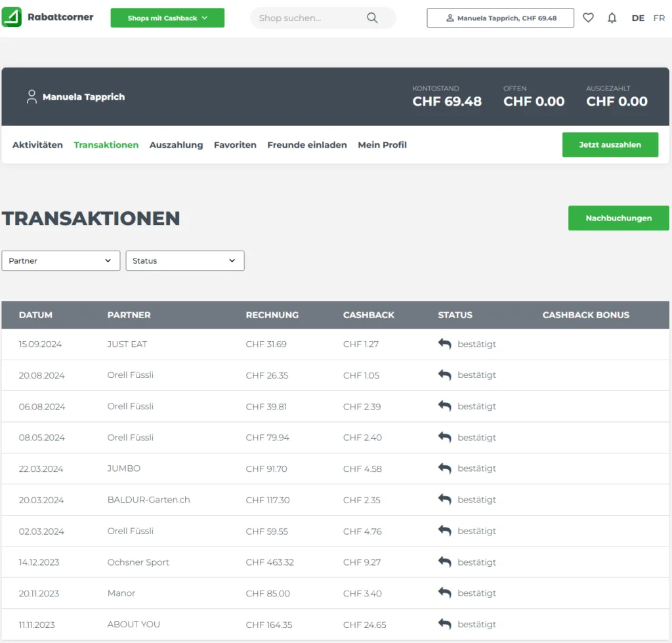Open the Manuela Tapprich account button
Screen dimensions: 672x643
(x=500, y=18)
